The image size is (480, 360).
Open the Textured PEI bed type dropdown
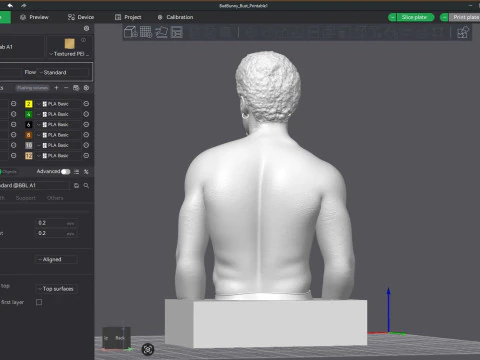(x=69, y=54)
